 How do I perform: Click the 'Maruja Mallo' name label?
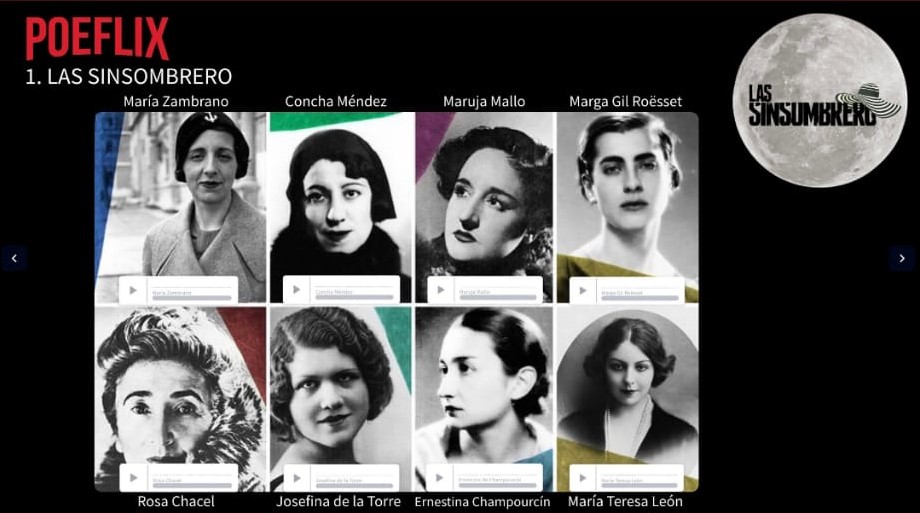click(x=484, y=102)
